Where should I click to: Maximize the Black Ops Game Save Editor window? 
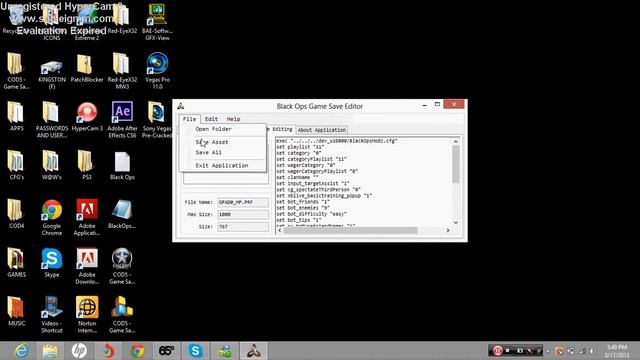tap(437, 104)
